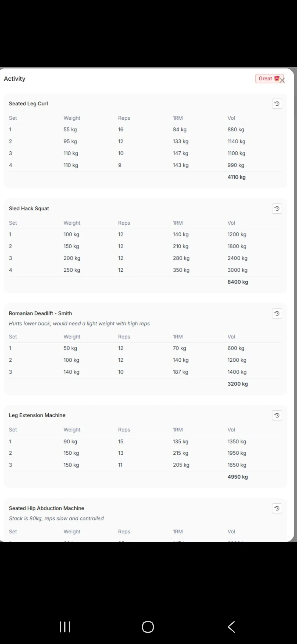This screenshot has height=644, width=297.
Task: Open history for Romanian Deadlift - Smith
Action: (x=277, y=313)
